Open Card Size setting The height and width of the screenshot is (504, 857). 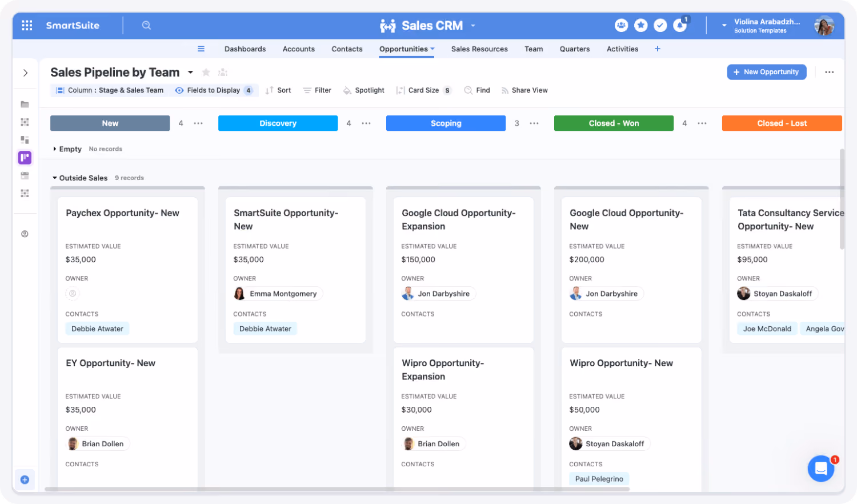423,90
